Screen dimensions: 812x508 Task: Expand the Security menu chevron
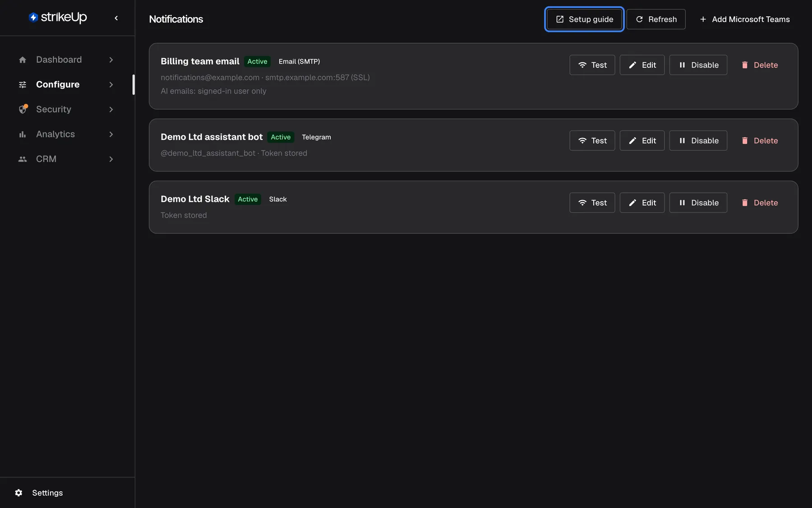[111, 109]
